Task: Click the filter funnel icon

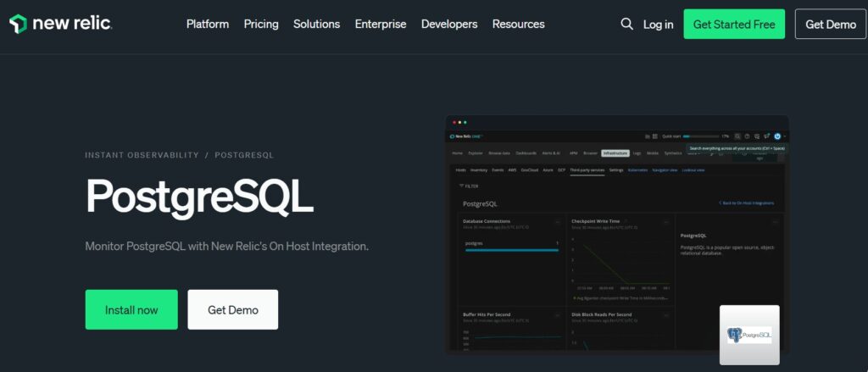Action: (x=461, y=186)
